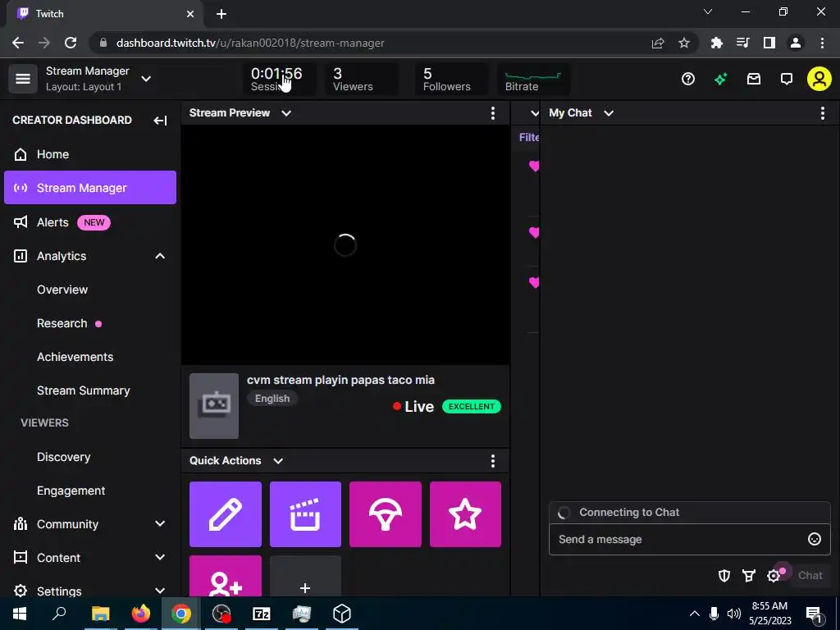Click the game category thumbnail
The height and width of the screenshot is (630, 840).
[214, 405]
